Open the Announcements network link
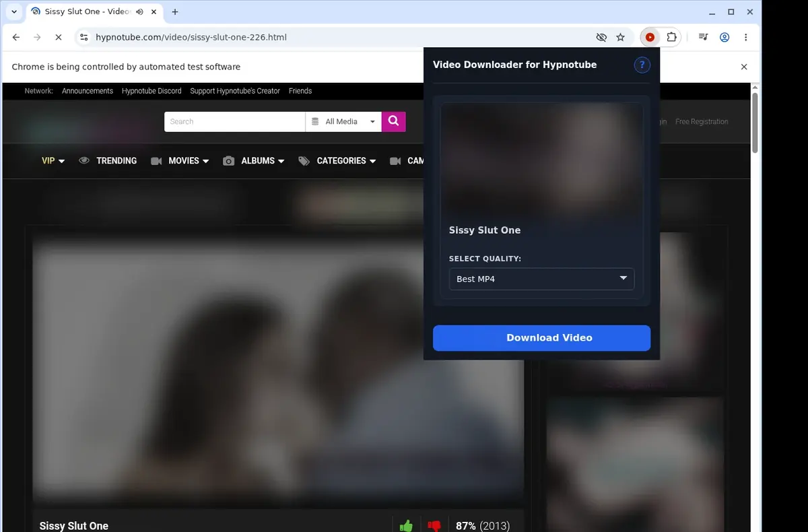 tap(88, 91)
